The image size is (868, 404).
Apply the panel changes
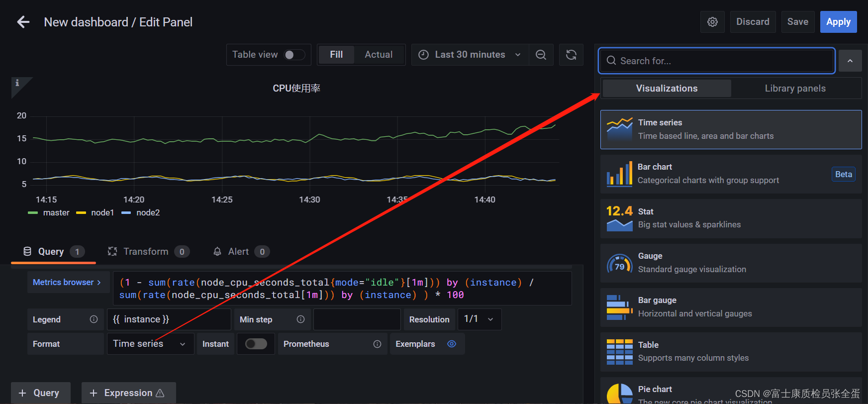pyautogui.click(x=838, y=22)
